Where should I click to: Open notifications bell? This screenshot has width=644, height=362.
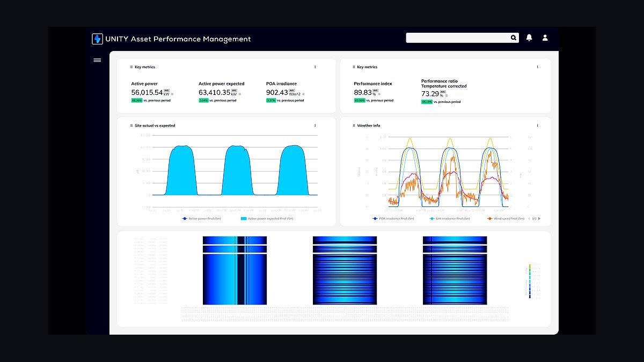pos(530,38)
